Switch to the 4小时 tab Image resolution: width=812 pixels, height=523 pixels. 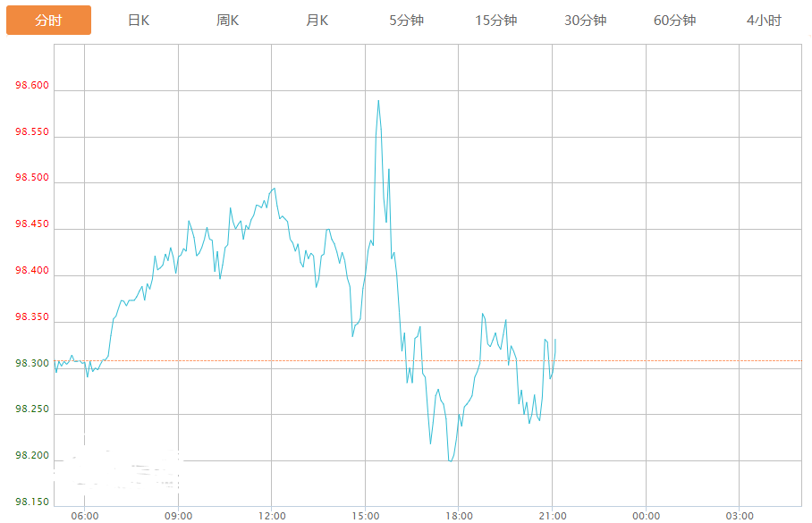pos(764,21)
